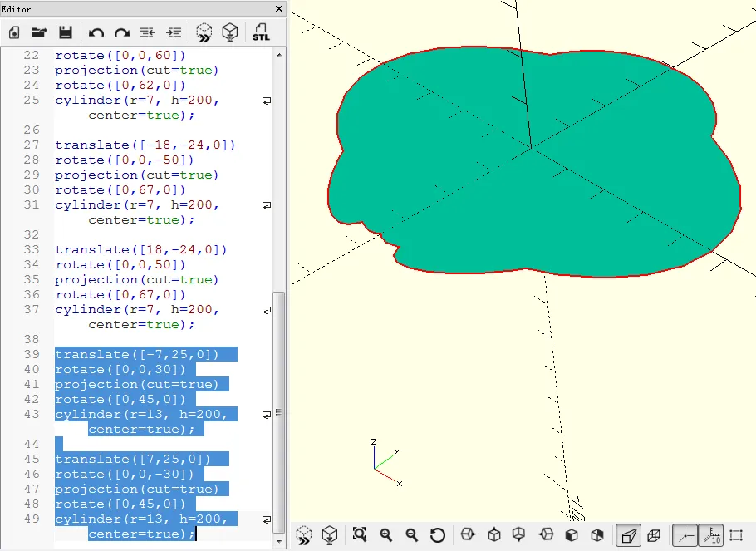Click the editor scrollbar up arrow
The image size is (756, 551).
point(279,55)
